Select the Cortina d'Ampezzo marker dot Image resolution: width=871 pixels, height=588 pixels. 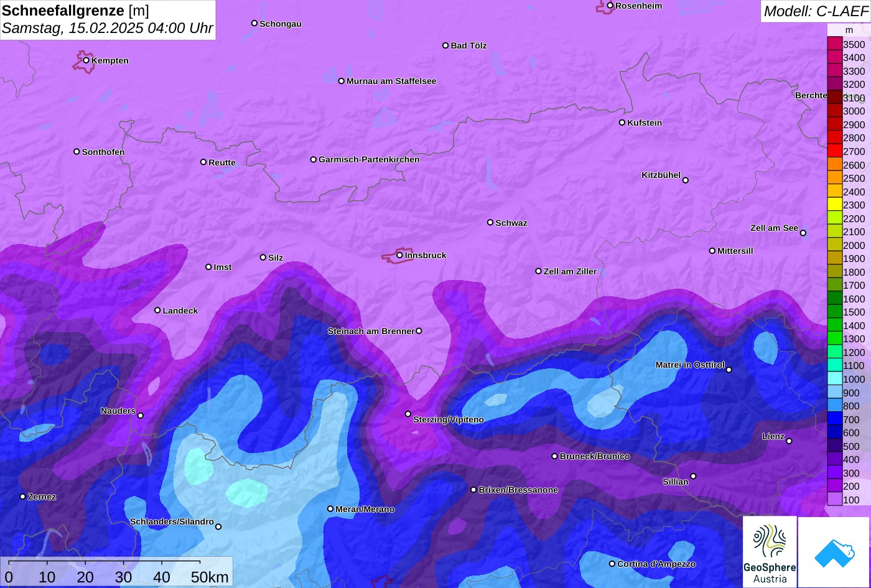coord(612,564)
